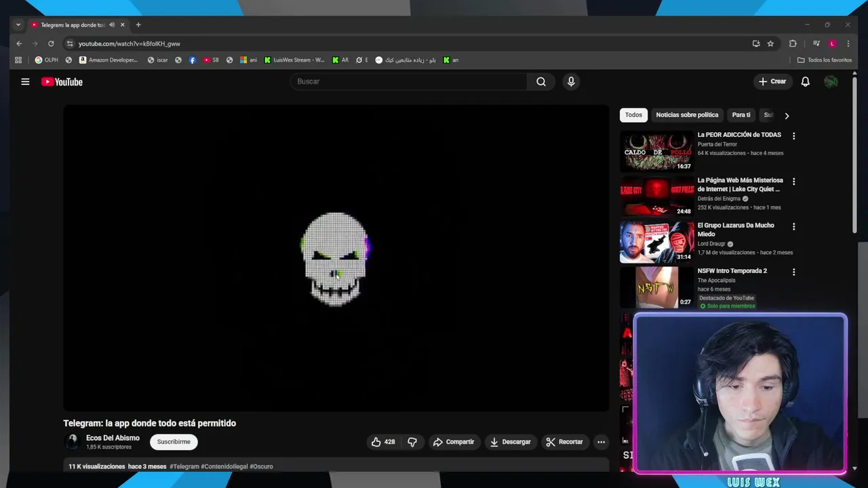Open the Facebook bookmark icon
Viewport: 868px width, 488px height.
pos(193,60)
